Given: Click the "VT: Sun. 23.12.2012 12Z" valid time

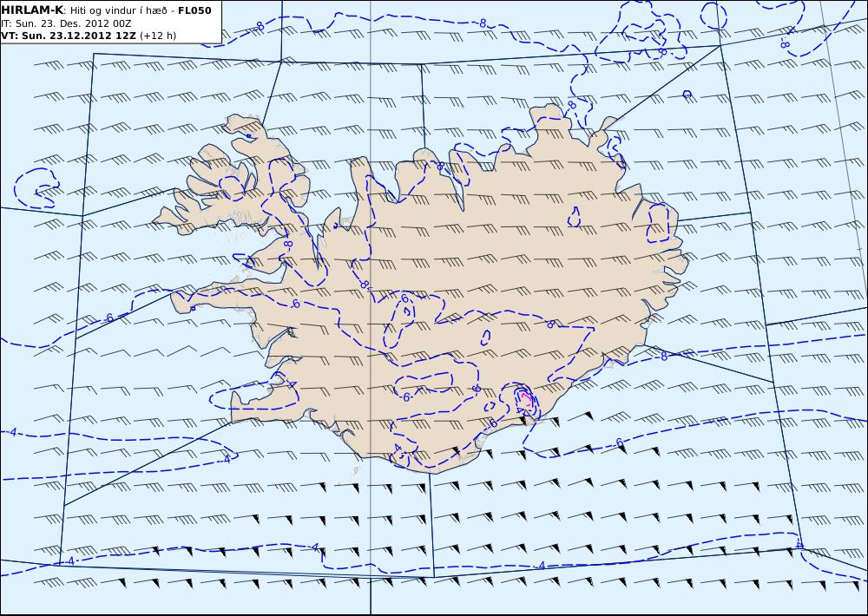Looking at the screenshot, I should click(69, 36).
